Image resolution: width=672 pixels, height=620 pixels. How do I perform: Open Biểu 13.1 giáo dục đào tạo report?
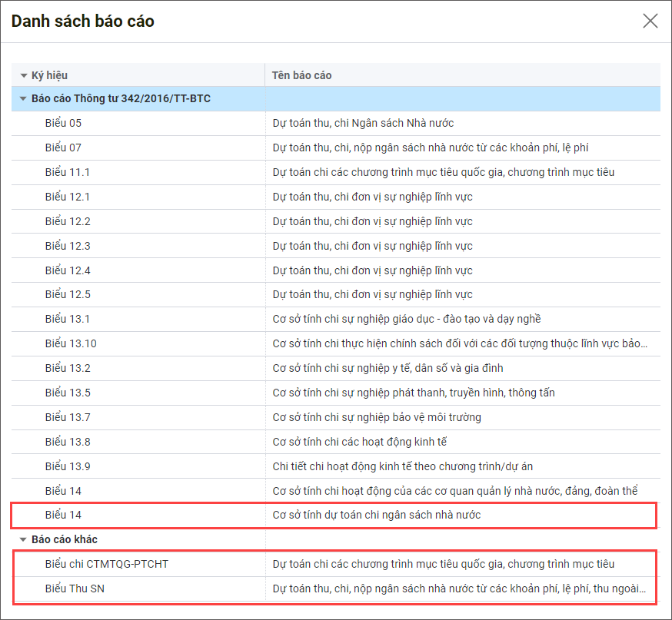coord(68,319)
